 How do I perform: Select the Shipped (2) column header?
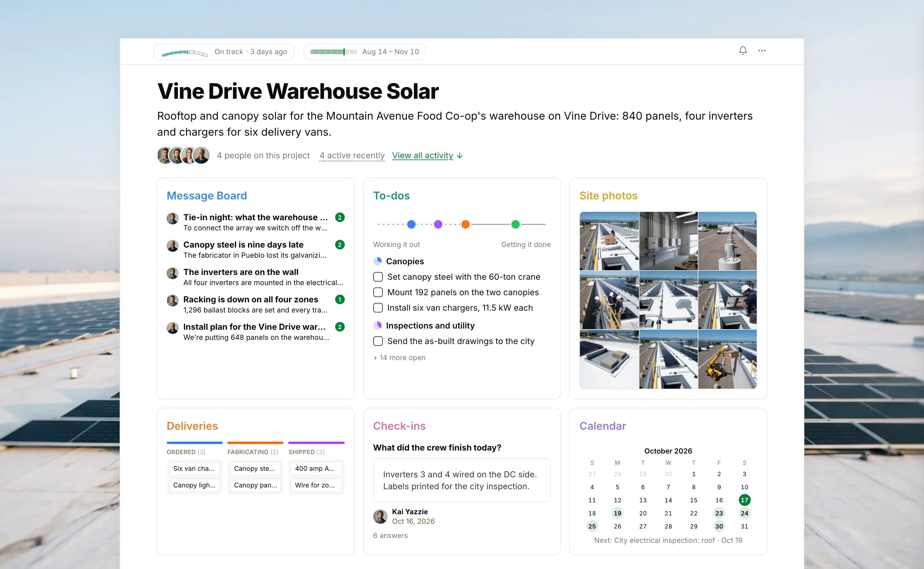[x=306, y=452]
